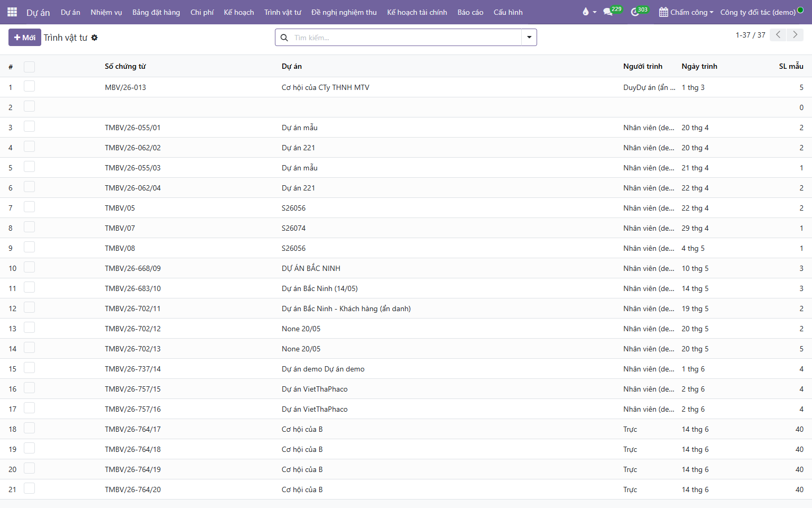
Task: Open the Báo cáo menu
Action: (470, 12)
